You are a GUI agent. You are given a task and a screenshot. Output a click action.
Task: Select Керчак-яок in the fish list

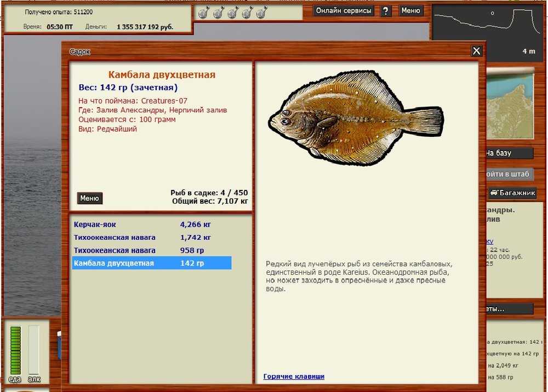[x=95, y=224]
